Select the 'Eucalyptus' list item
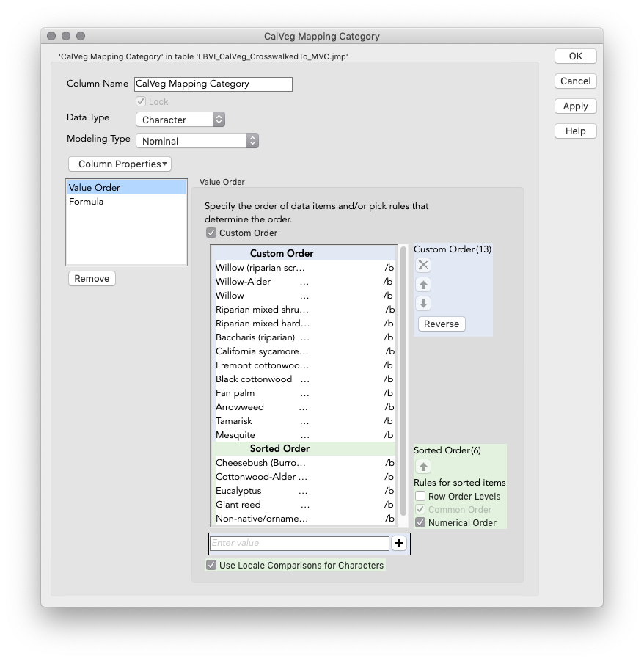This screenshot has width=644, height=661. coord(304,490)
